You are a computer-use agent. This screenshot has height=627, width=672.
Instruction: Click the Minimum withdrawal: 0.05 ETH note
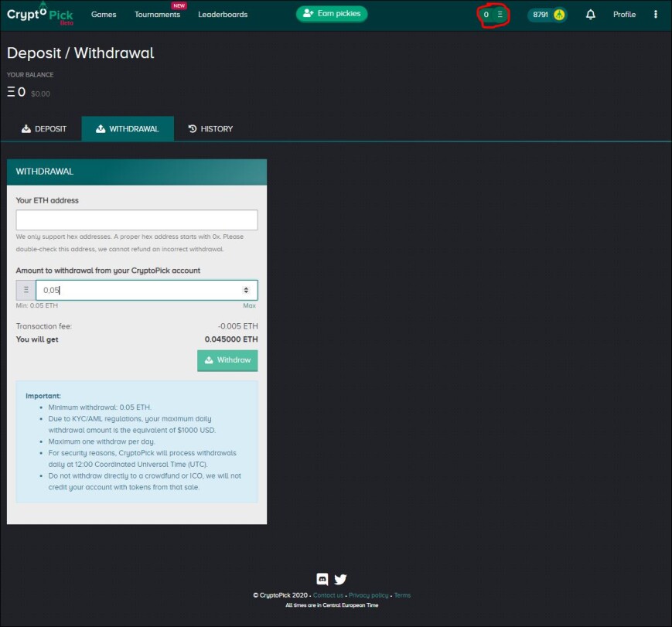[x=100, y=407]
